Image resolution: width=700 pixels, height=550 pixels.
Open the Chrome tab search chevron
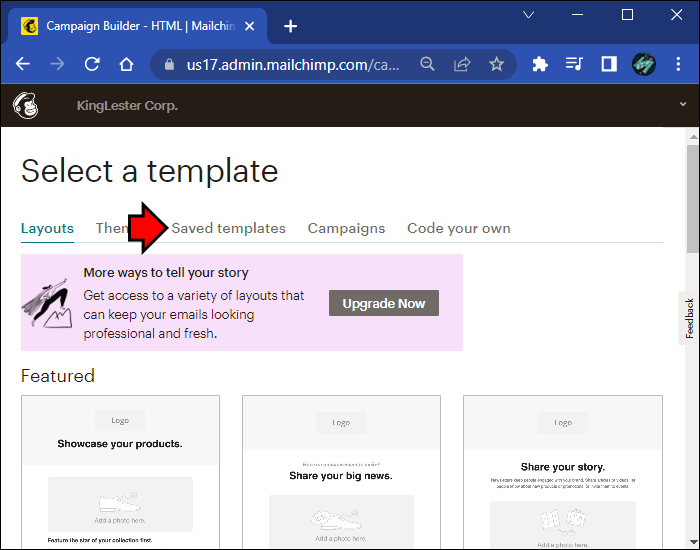(530, 15)
